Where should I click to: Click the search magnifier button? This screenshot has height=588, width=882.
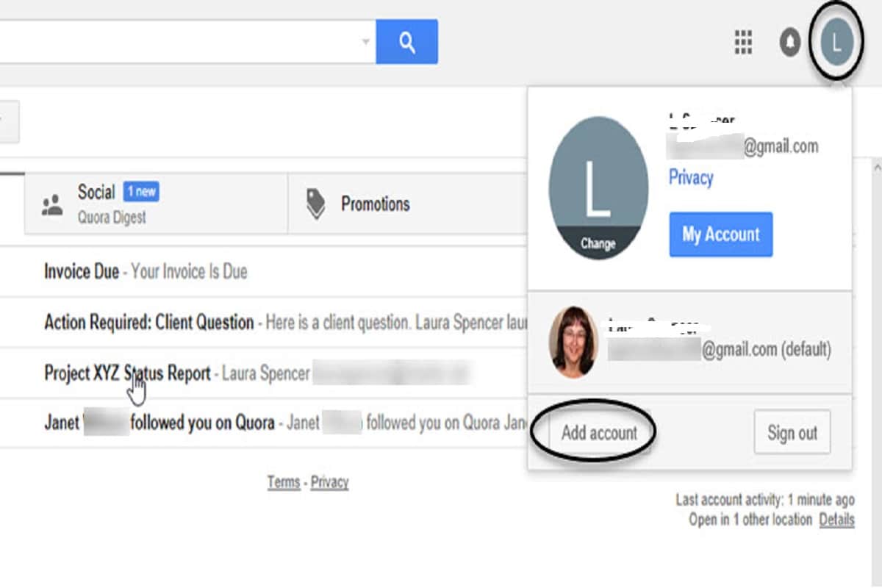[407, 42]
